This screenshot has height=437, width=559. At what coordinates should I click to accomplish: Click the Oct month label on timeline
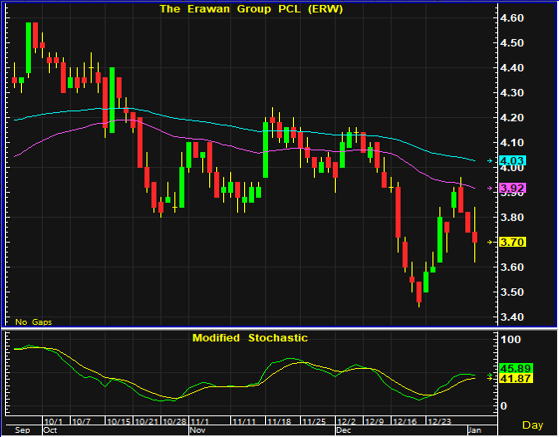(x=50, y=430)
